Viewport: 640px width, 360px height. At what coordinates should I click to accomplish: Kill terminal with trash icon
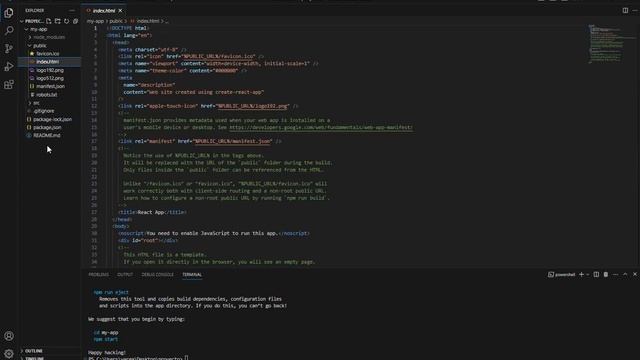606,275
